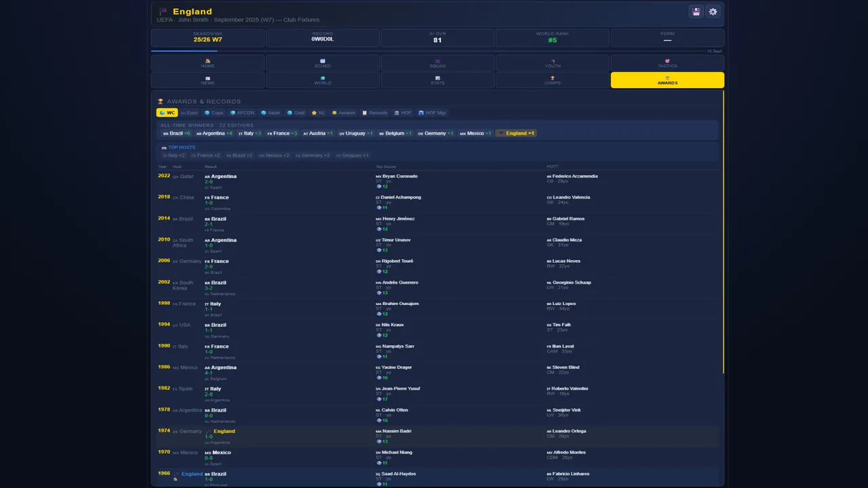Viewport: 868px width, 488px height.
Task: Click the RECORD 0W0D0L stat box
Action: (323, 38)
